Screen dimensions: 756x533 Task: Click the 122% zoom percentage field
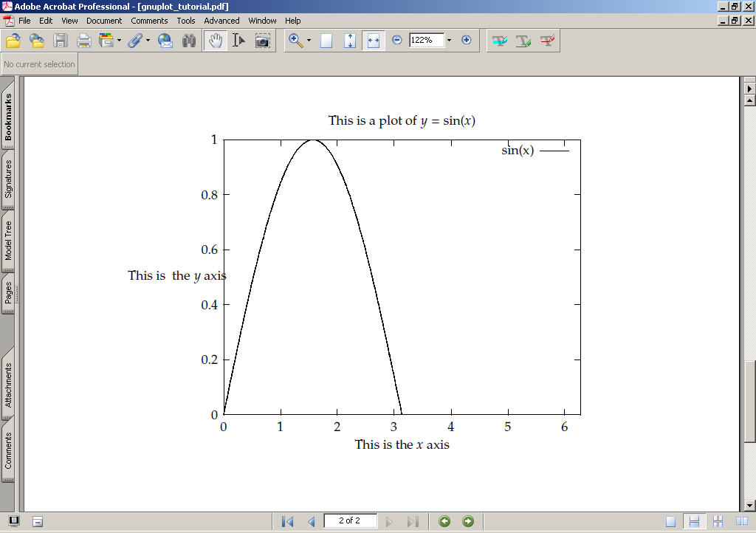[x=426, y=40]
